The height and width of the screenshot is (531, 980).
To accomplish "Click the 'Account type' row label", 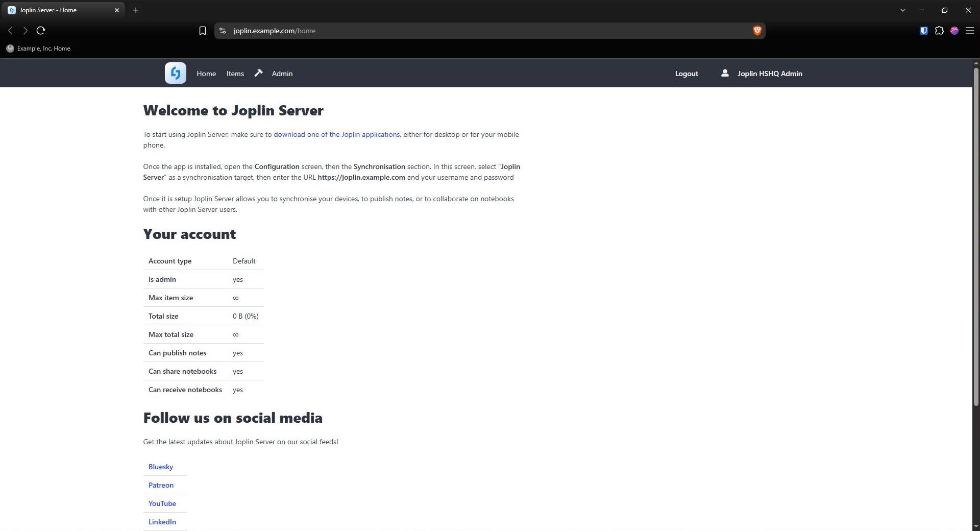I will point(170,261).
